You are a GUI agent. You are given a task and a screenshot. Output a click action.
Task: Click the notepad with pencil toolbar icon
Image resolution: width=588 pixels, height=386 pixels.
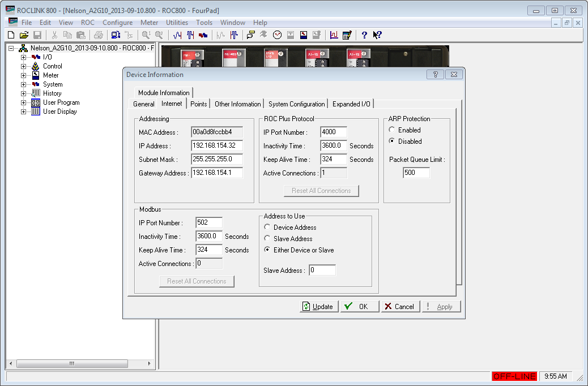coord(347,35)
